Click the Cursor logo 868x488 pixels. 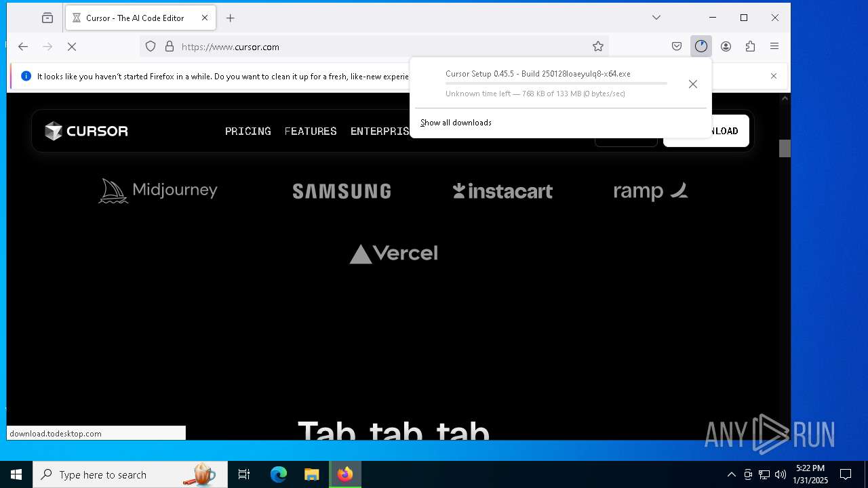[86, 131]
